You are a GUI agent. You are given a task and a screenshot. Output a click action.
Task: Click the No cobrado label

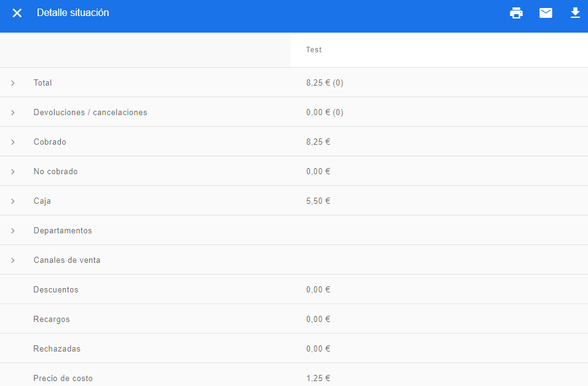(x=55, y=171)
